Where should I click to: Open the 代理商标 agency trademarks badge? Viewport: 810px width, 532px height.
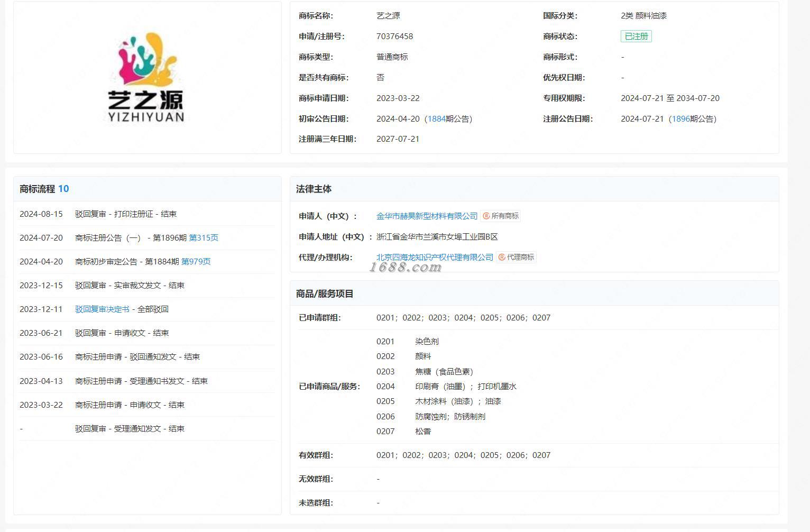pyautogui.click(x=516, y=257)
